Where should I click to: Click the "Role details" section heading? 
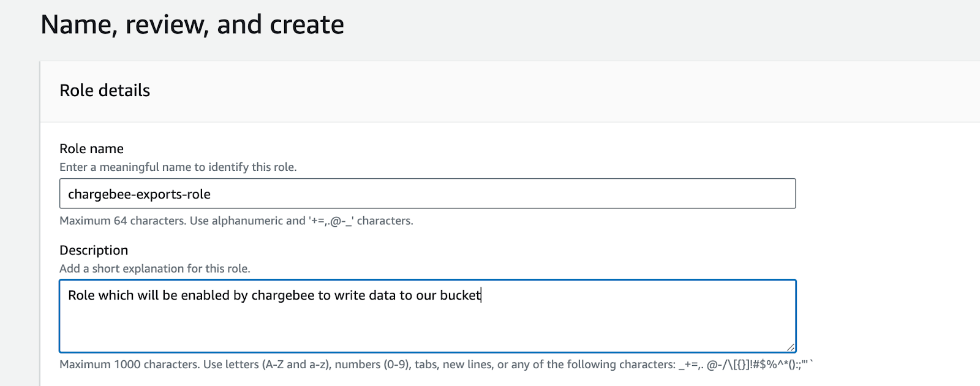pyautogui.click(x=105, y=91)
